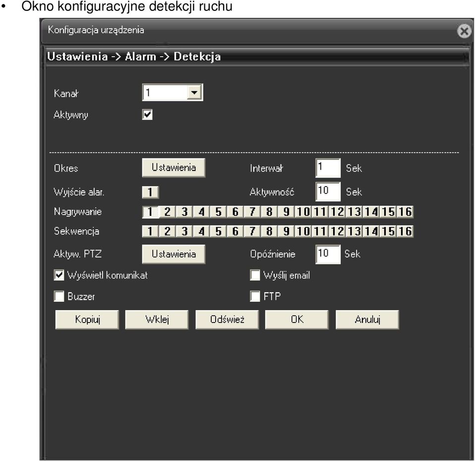Enable the Wyślij email checkbox
Viewport: 476px width, 461px height.
pyautogui.click(x=255, y=275)
